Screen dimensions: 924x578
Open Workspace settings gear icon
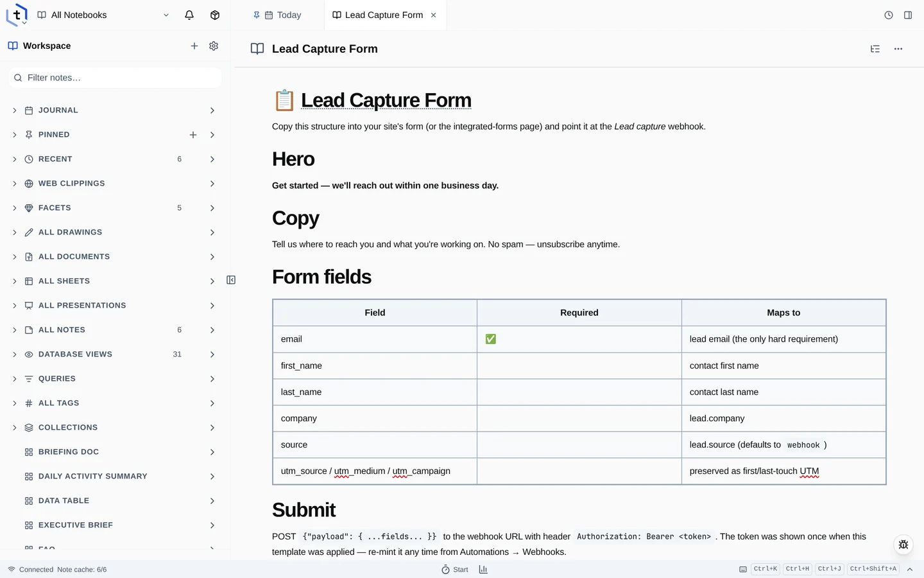pyautogui.click(x=214, y=46)
